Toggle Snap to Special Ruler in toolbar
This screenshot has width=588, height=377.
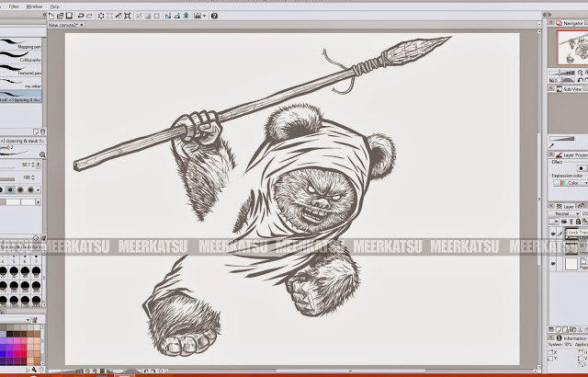click(177, 16)
